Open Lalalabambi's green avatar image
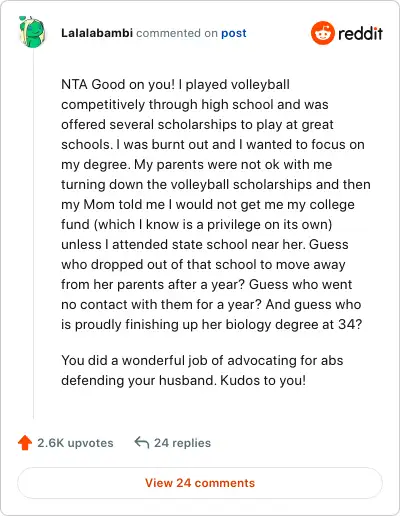The width and height of the screenshot is (400, 516). [x=32, y=32]
